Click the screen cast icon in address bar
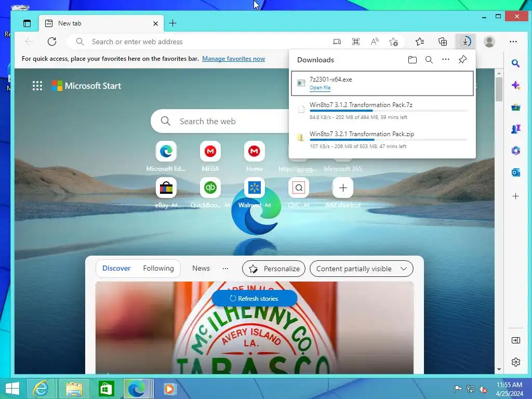 click(x=337, y=42)
